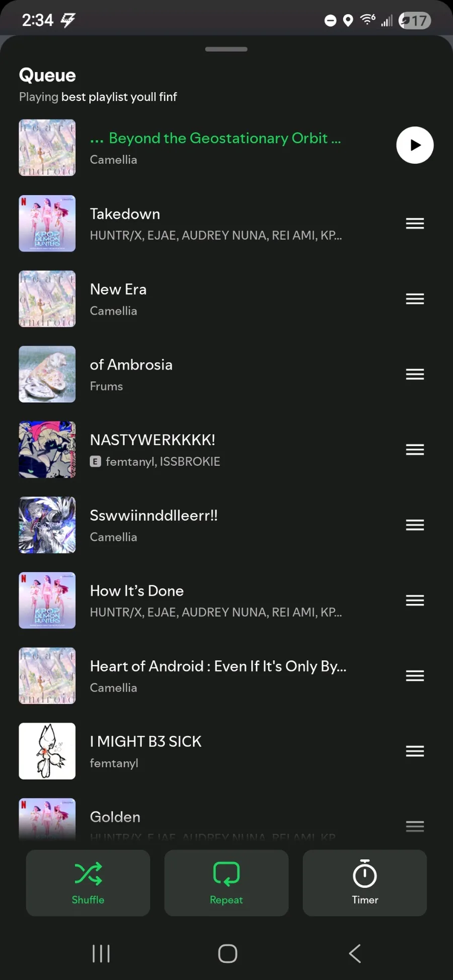The width and height of the screenshot is (453, 980).
Task: Tap the handle for Heart of Android track
Action: click(415, 676)
